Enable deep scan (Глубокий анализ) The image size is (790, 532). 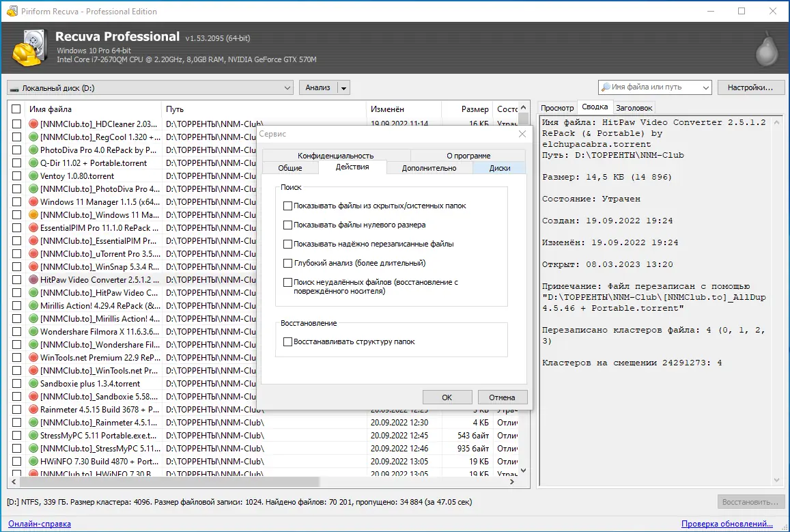(287, 263)
